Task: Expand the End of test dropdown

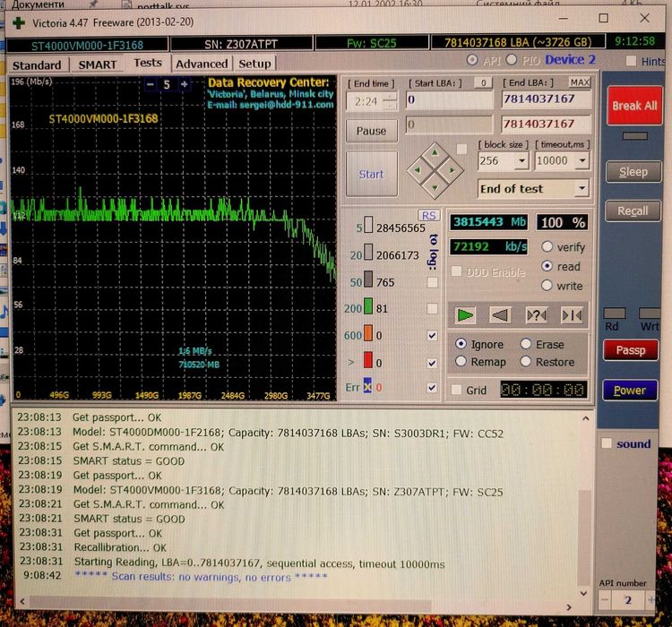Action: click(582, 189)
